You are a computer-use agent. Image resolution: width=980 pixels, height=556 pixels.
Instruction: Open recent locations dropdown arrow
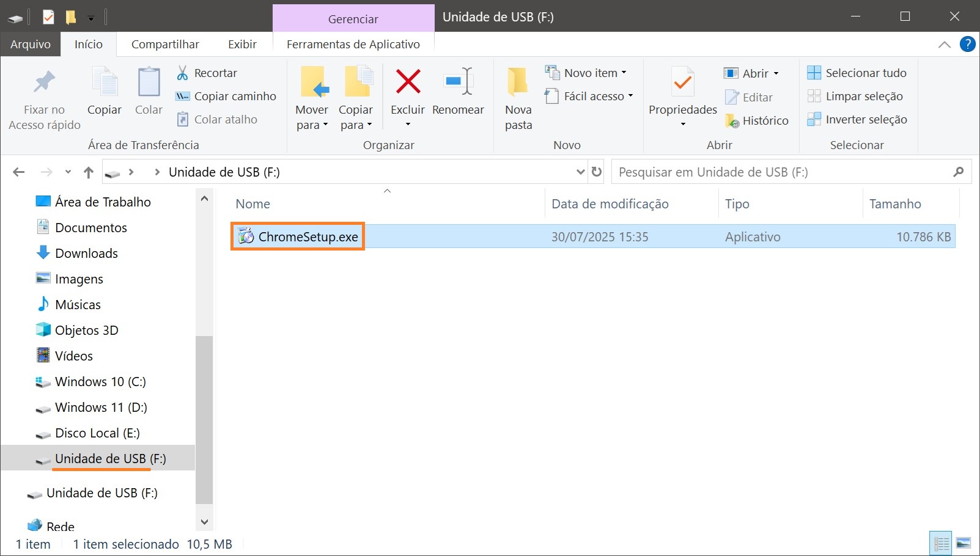click(68, 172)
